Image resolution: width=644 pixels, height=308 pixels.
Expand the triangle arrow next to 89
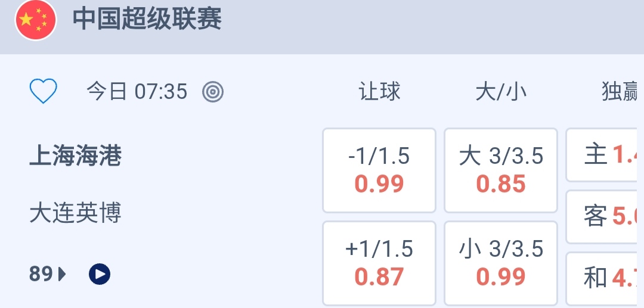click(x=62, y=274)
